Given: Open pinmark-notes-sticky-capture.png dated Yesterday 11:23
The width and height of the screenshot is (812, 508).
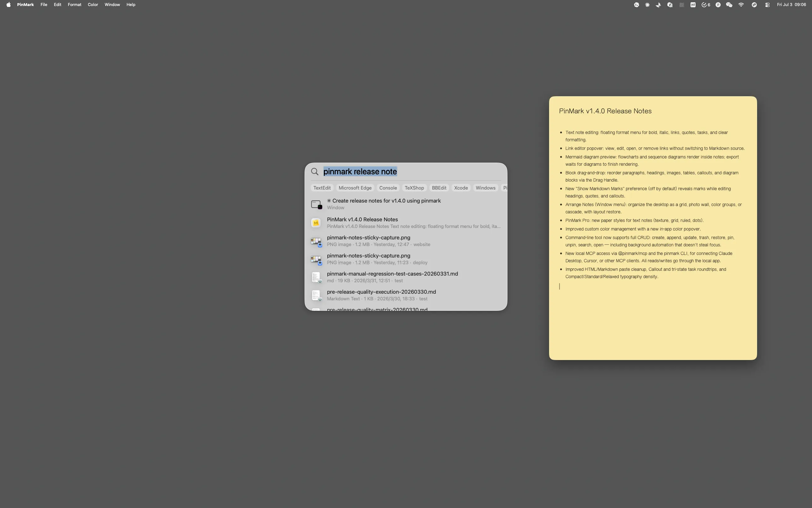Looking at the screenshot, I should point(406,259).
